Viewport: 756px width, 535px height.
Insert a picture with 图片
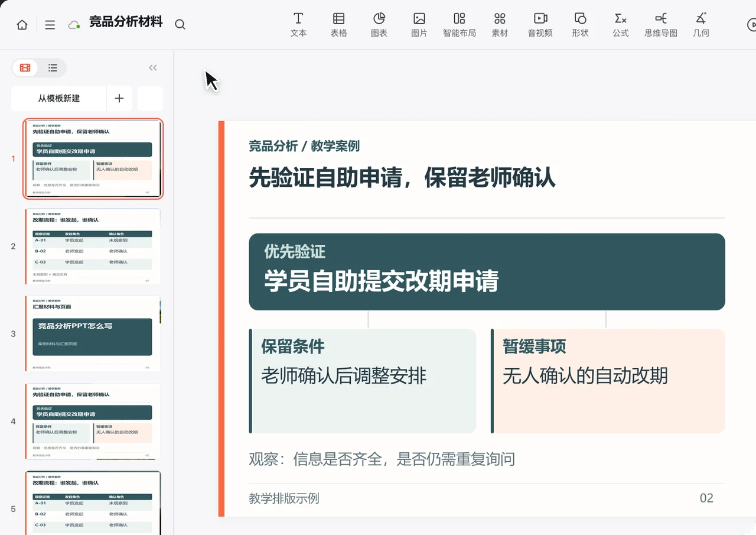point(419,25)
